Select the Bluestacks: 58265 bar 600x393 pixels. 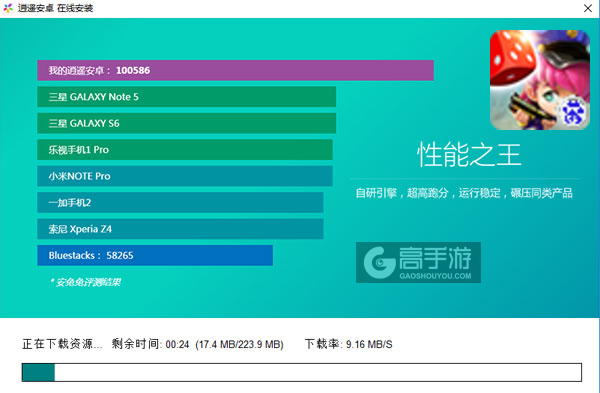point(155,255)
